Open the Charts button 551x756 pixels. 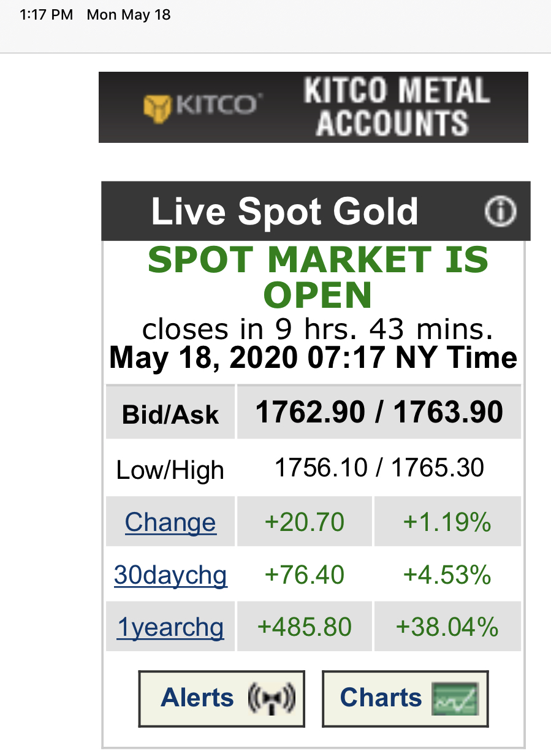point(405,698)
